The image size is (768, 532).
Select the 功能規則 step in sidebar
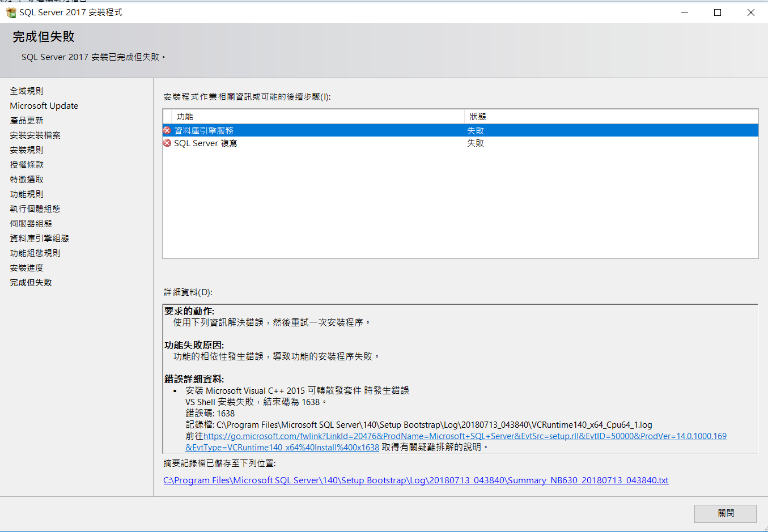click(x=27, y=194)
